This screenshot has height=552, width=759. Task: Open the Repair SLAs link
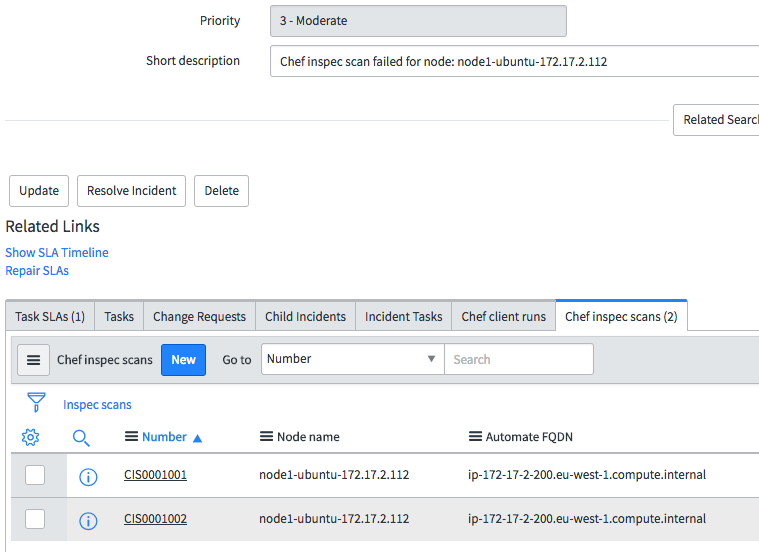37,270
